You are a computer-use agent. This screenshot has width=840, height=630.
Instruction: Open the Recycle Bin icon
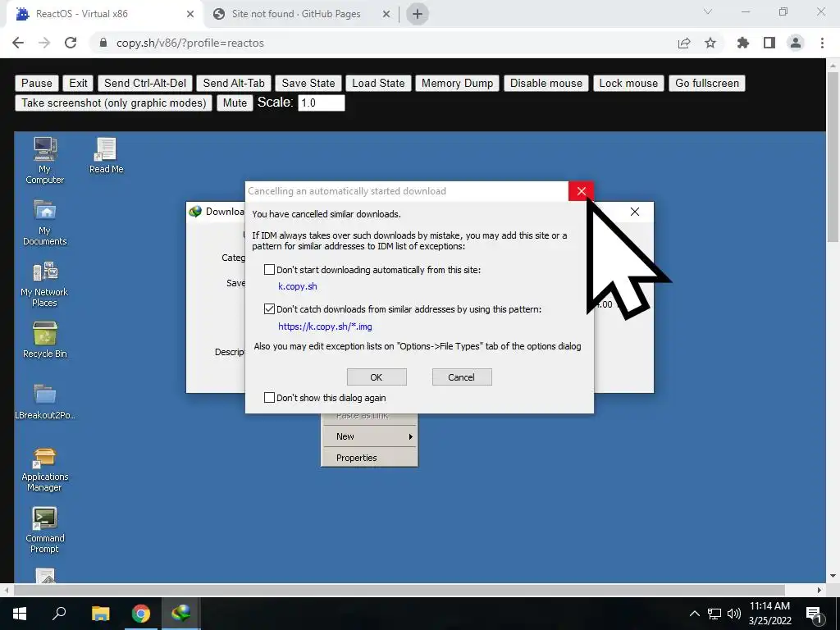click(x=44, y=339)
